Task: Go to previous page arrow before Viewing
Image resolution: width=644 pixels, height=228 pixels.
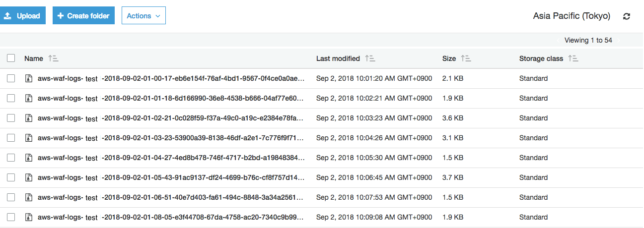Action: 558,41
